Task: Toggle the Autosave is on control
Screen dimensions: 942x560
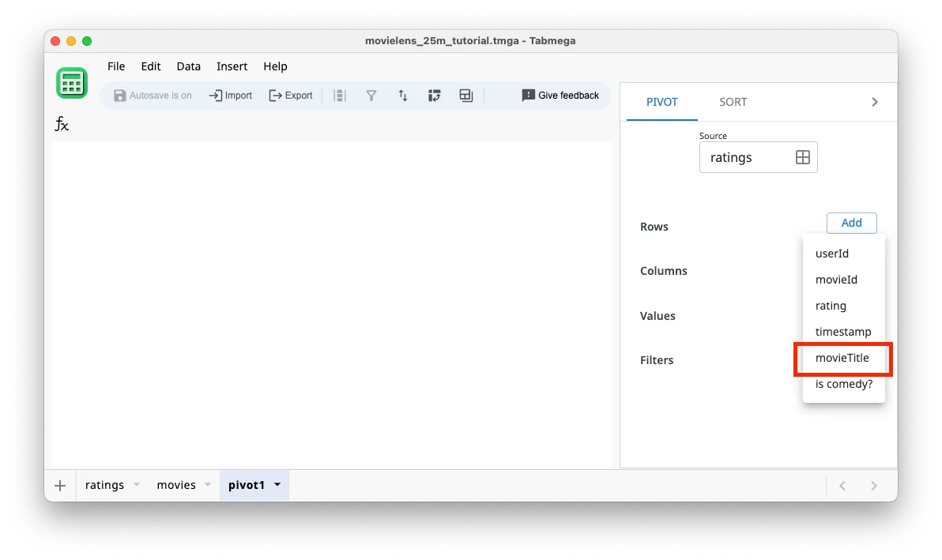Action: pyautogui.click(x=153, y=95)
